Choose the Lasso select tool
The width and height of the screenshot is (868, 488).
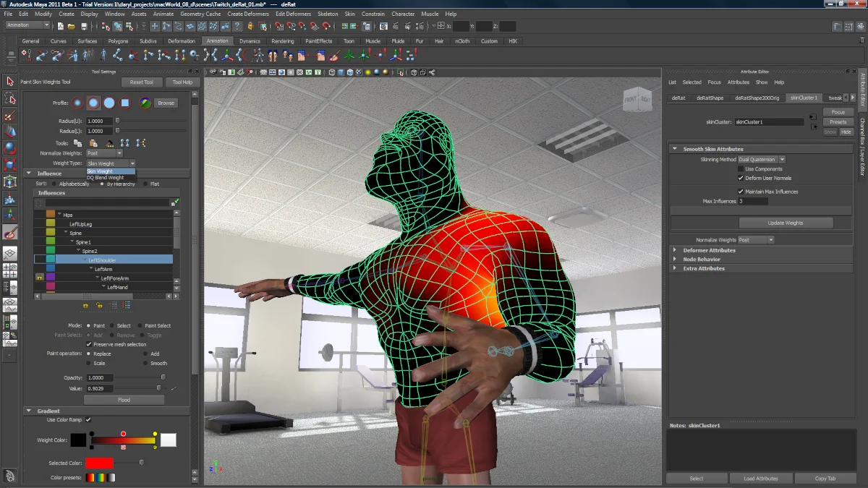click(10, 98)
